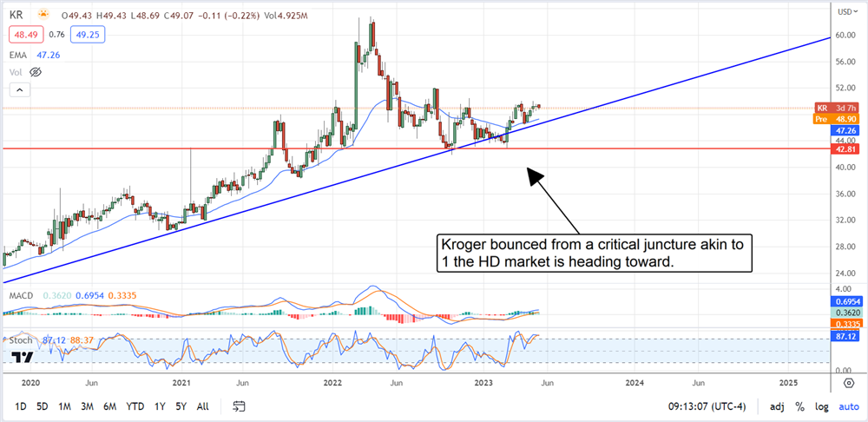Viewport: 868px width, 422px height.
Task: Click the 87.12 Stoch axis label
Action: (x=845, y=336)
